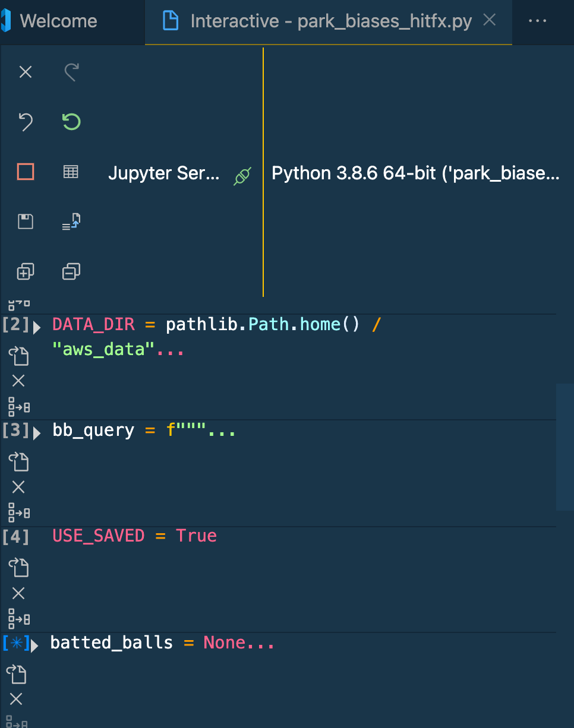Viewport: 574px width, 728px height.
Task: Open the Jupyter Server connection status
Action: click(x=165, y=173)
